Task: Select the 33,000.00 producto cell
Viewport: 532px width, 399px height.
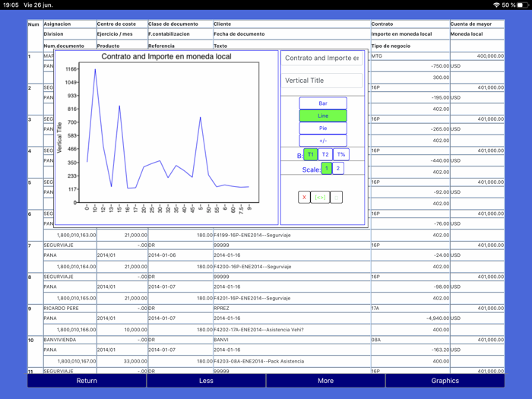Action: 122,361
